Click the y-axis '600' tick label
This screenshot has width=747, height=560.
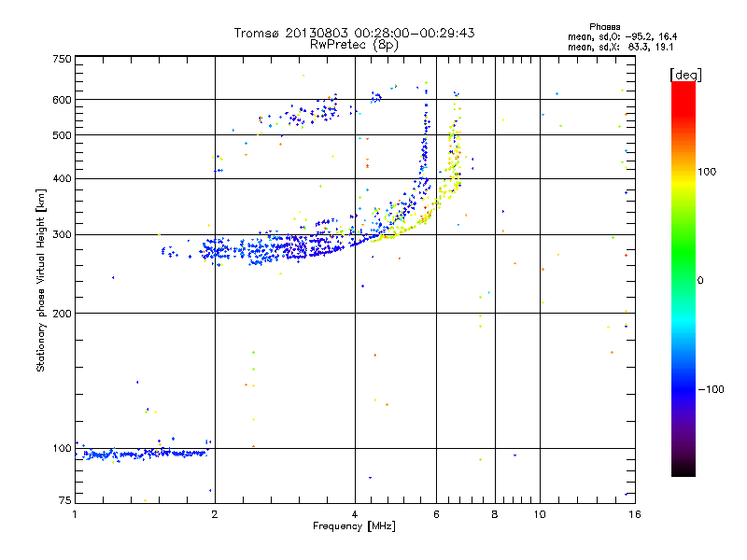point(62,100)
